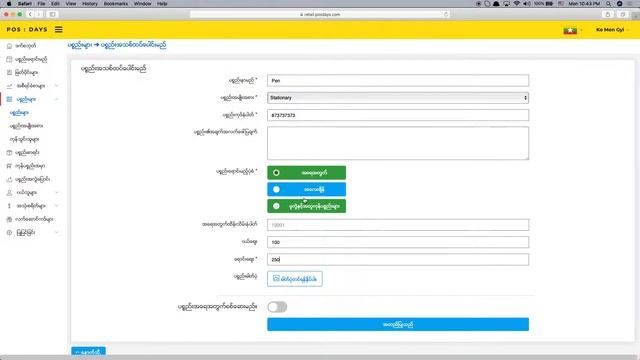Open the Window menu

[142, 4]
